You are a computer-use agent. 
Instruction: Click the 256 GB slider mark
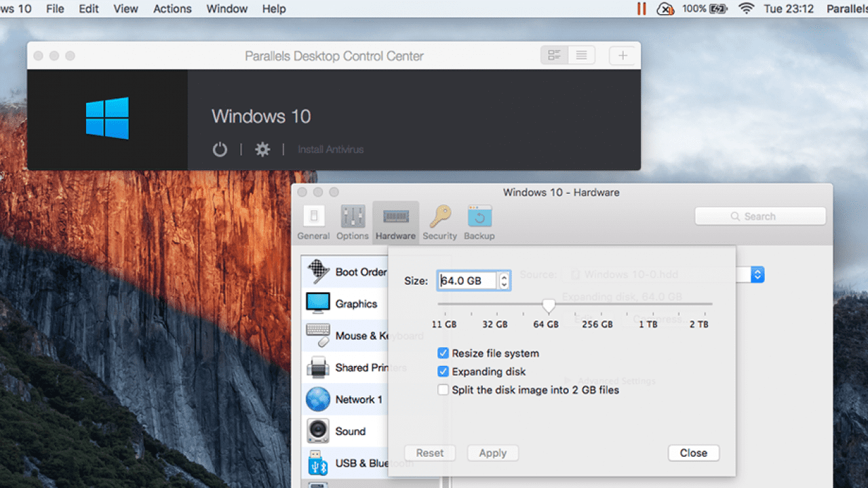coord(597,324)
